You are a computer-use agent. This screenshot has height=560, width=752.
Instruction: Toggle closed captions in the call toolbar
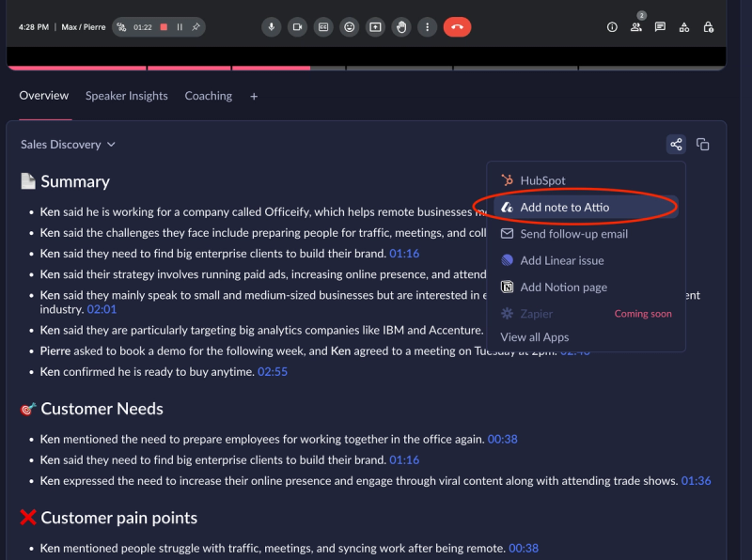tap(323, 27)
